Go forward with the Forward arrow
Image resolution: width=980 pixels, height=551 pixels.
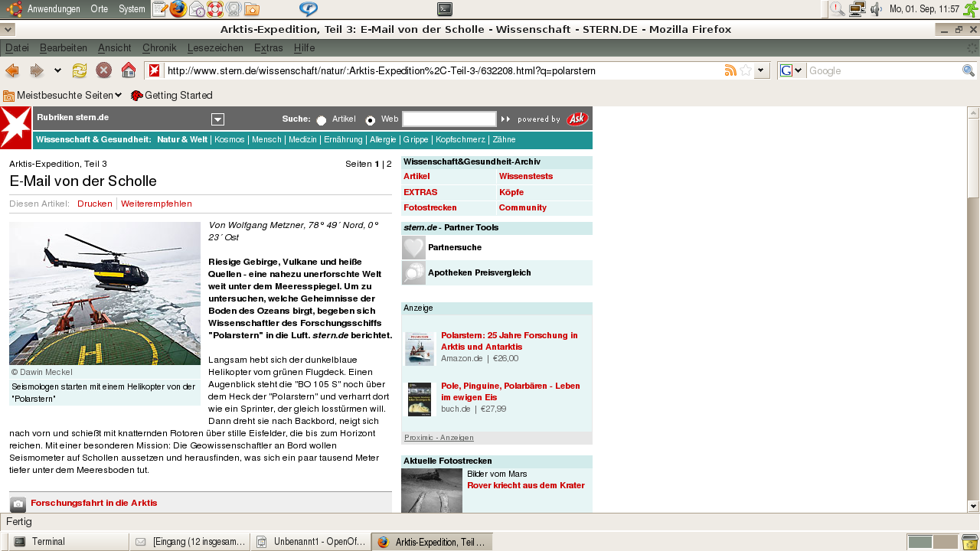coord(37,70)
